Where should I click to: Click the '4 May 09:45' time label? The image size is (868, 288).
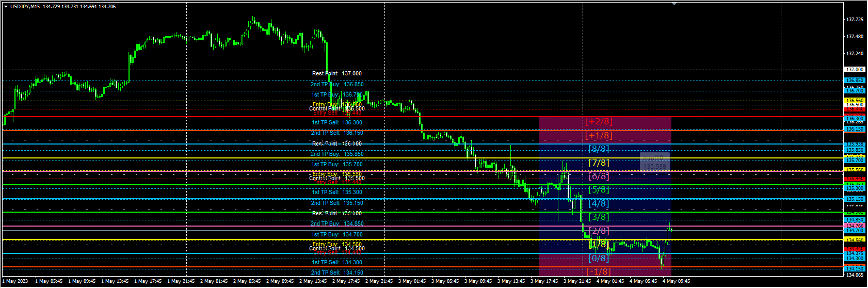676,282
